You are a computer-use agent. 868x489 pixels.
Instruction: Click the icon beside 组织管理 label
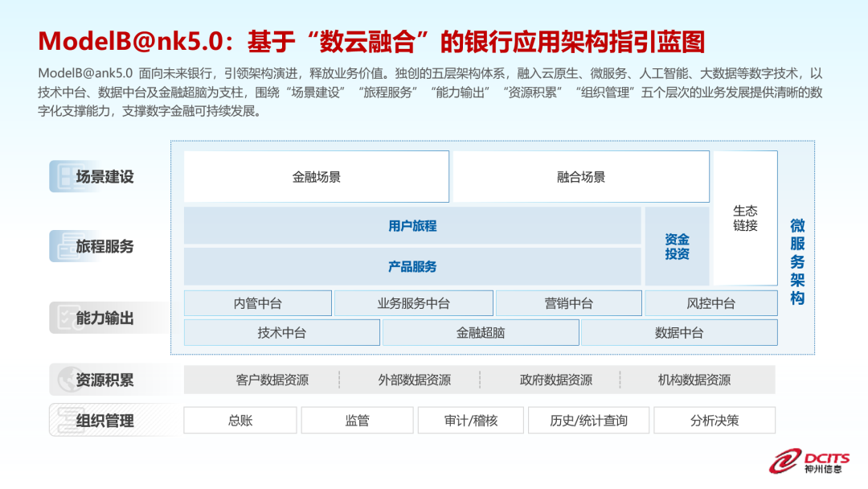61,420
